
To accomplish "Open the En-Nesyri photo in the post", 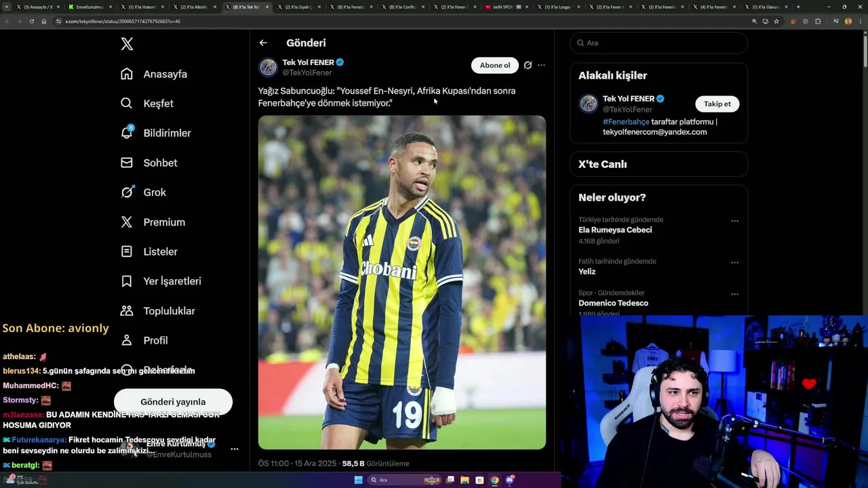I will (401, 282).
